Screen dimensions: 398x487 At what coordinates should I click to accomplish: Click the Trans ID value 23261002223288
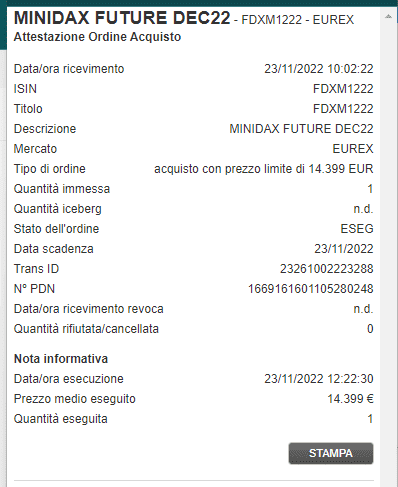(326, 269)
